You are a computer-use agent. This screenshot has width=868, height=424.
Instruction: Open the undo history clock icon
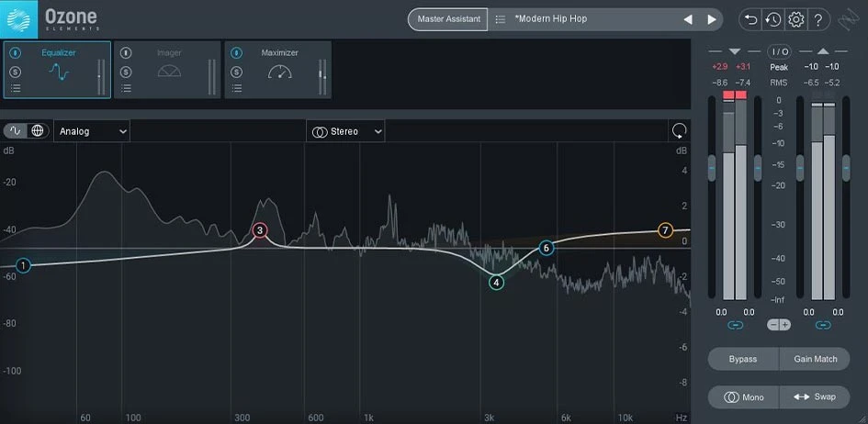click(772, 19)
